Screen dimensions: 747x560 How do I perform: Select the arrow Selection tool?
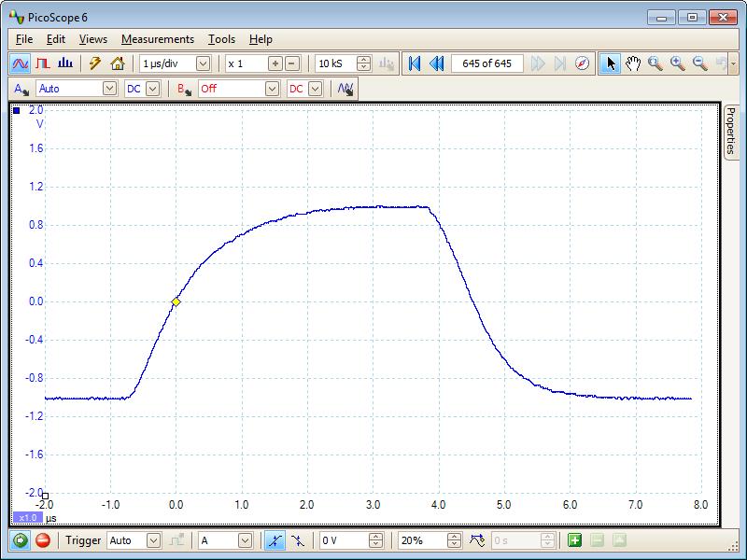[x=611, y=63]
